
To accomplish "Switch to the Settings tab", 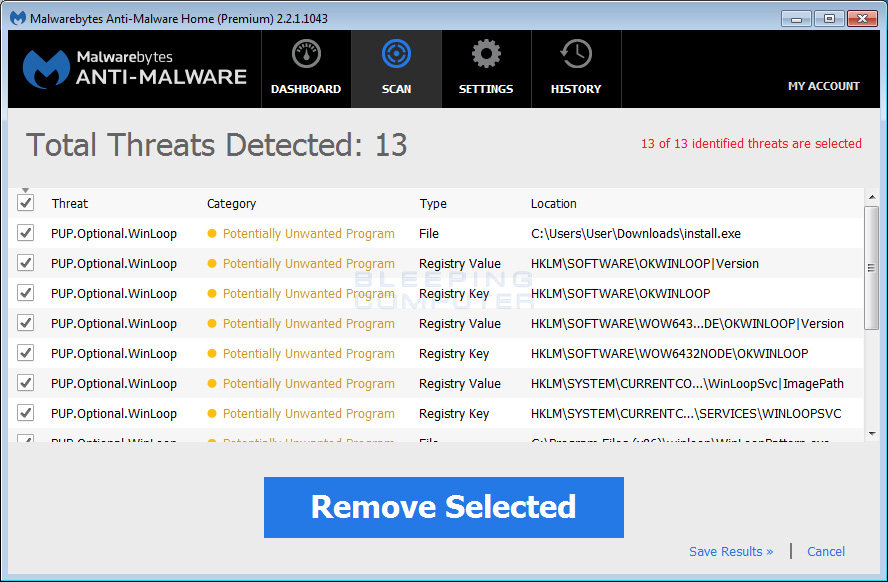I will click(486, 69).
